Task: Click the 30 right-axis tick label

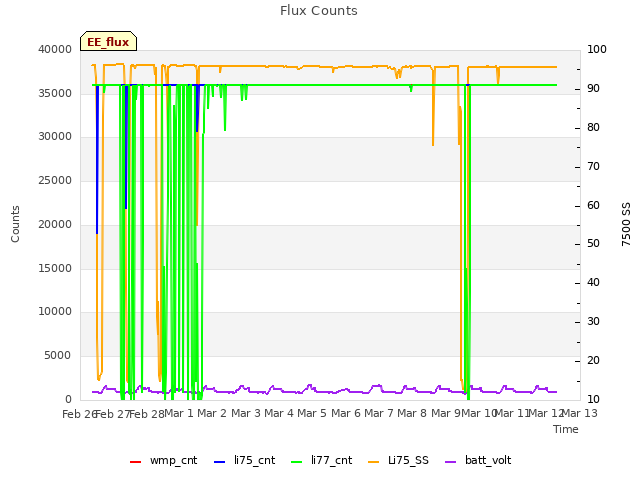Action: 593,322
